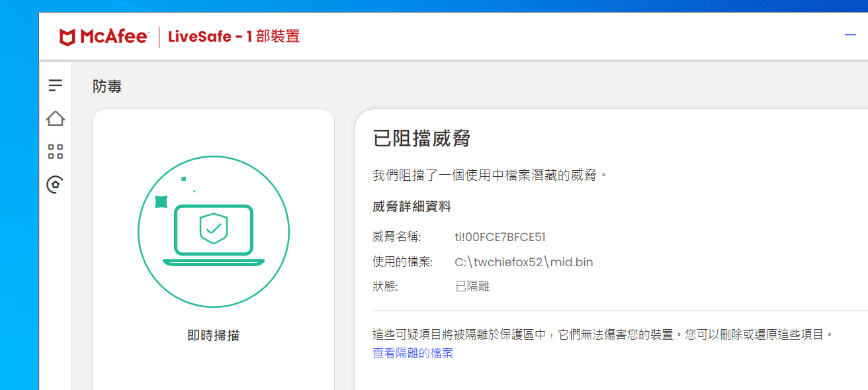Click the file path C:\twchiefox52\mid.bin
868x390 pixels.
coord(523,262)
